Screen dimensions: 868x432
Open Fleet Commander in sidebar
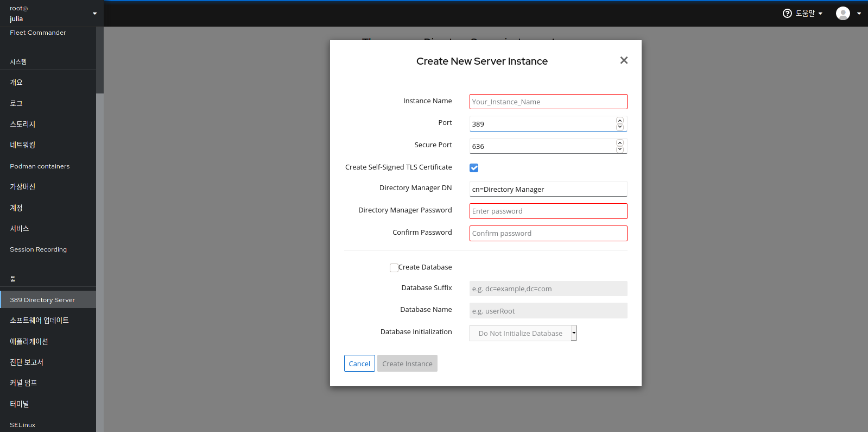click(48, 33)
